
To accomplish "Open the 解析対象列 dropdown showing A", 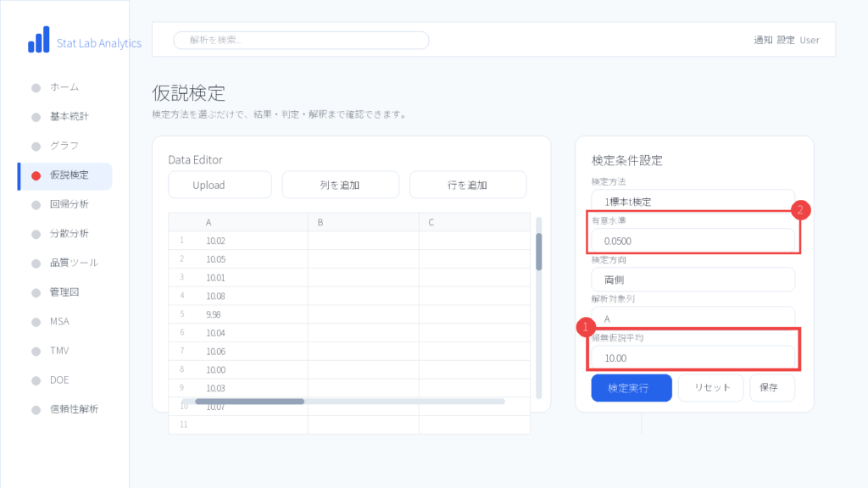I will [693, 319].
